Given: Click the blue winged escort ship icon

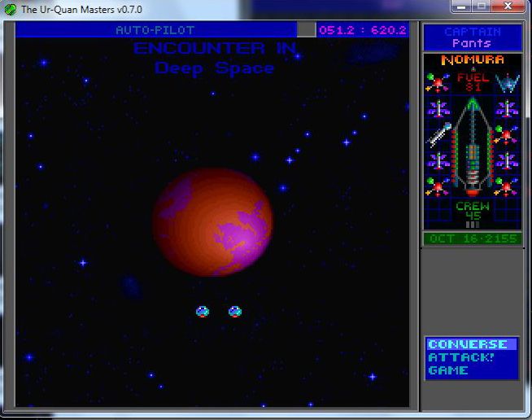Looking at the screenshot, I should (x=508, y=83).
